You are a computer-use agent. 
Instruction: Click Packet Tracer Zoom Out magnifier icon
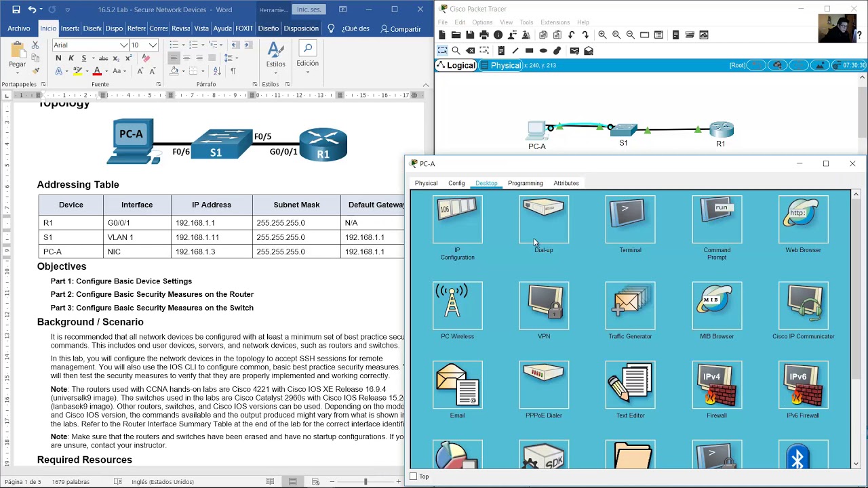tap(631, 35)
